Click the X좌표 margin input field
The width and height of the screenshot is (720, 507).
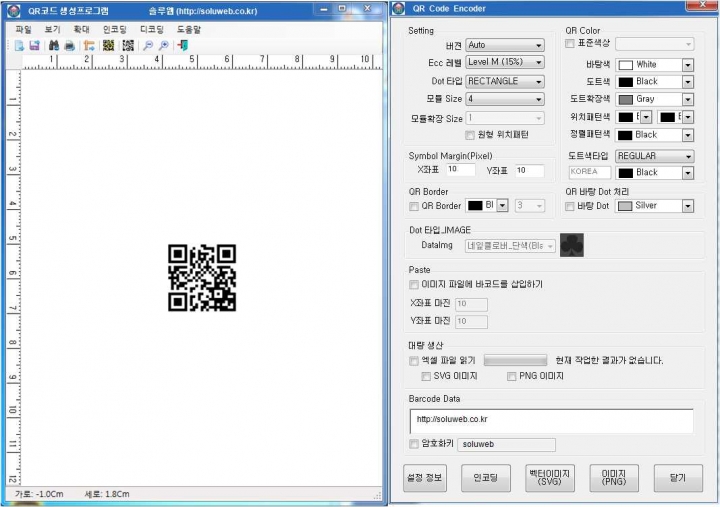click(x=461, y=170)
